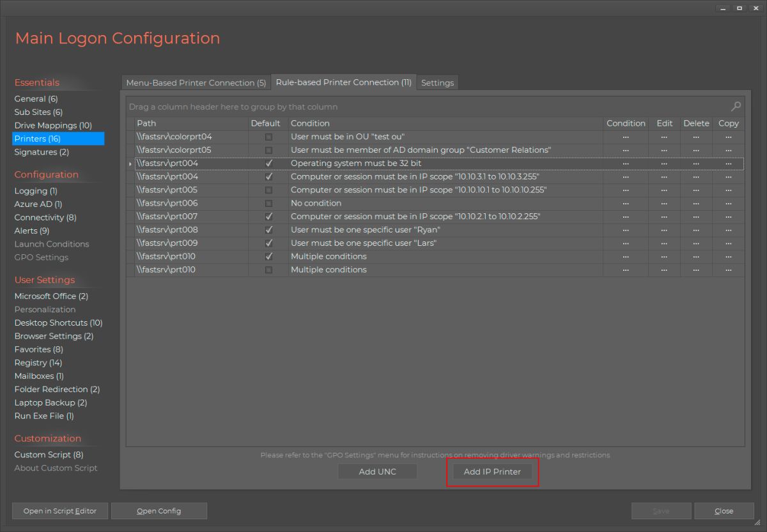The width and height of the screenshot is (767, 532).
Task: Open Laptop Backup (2) section
Action: point(50,403)
